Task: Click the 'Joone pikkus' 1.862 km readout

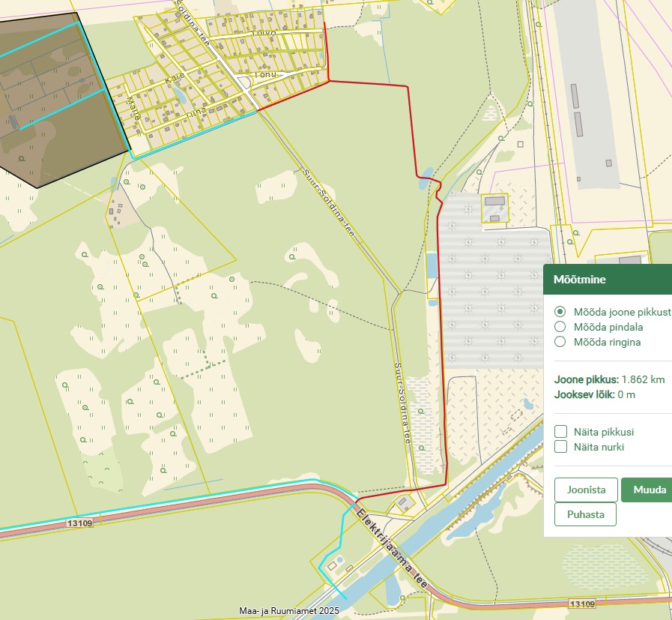Action: (608, 379)
